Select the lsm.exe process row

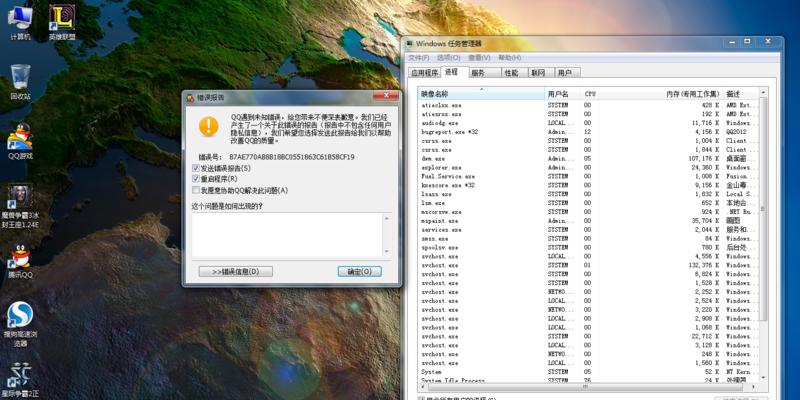click(x=588, y=203)
